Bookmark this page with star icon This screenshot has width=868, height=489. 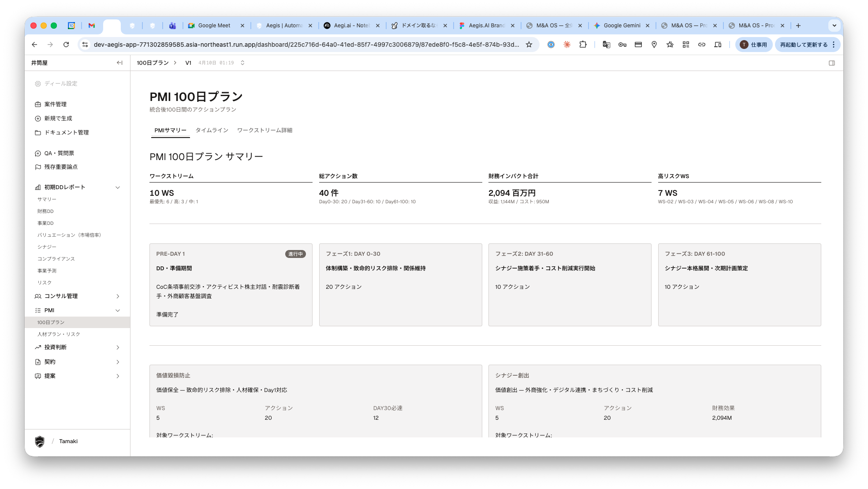pos(529,45)
